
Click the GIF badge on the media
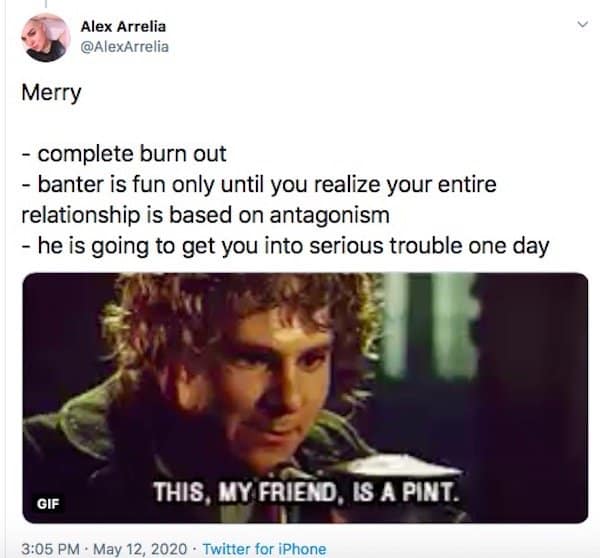click(x=48, y=503)
